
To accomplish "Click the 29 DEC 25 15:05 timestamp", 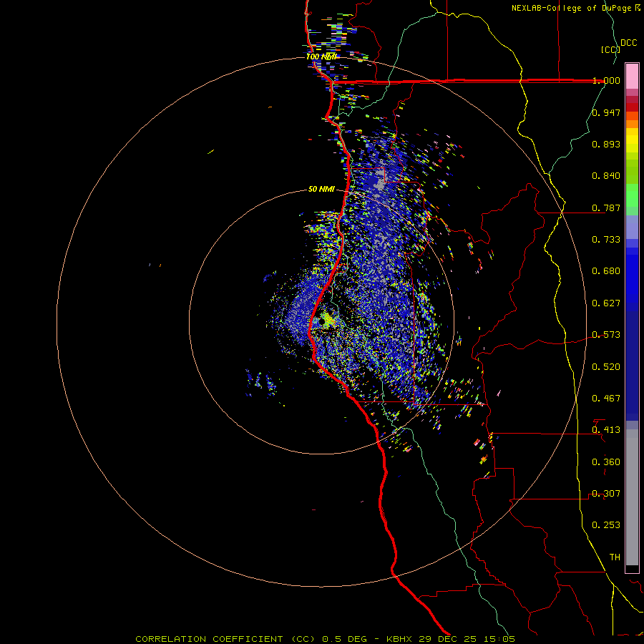I will coord(467,639).
